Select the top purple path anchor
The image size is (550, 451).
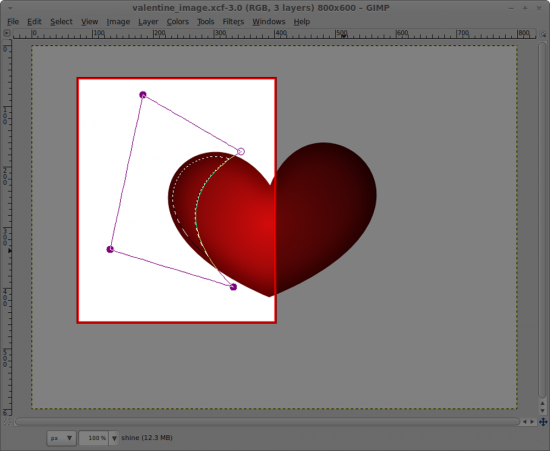click(x=143, y=95)
